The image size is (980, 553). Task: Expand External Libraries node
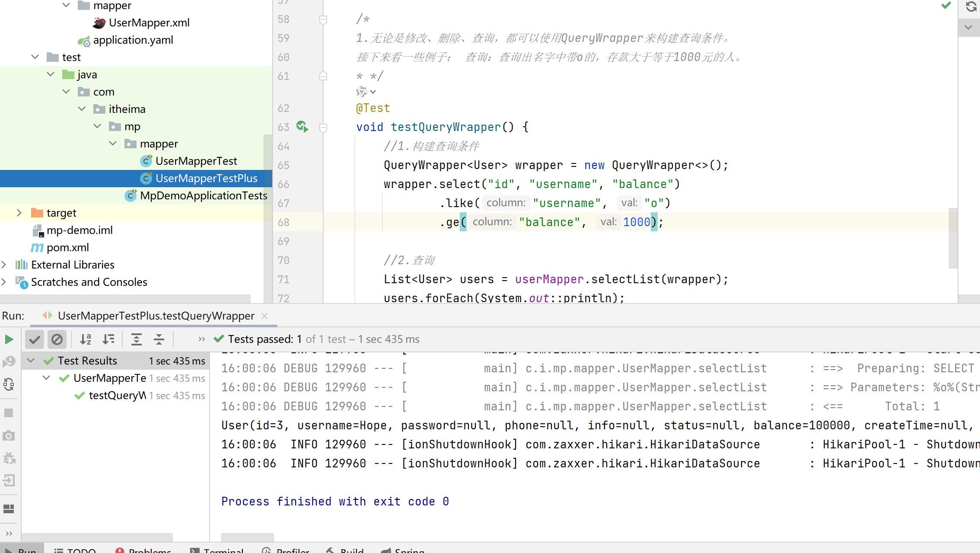[x=4, y=265]
